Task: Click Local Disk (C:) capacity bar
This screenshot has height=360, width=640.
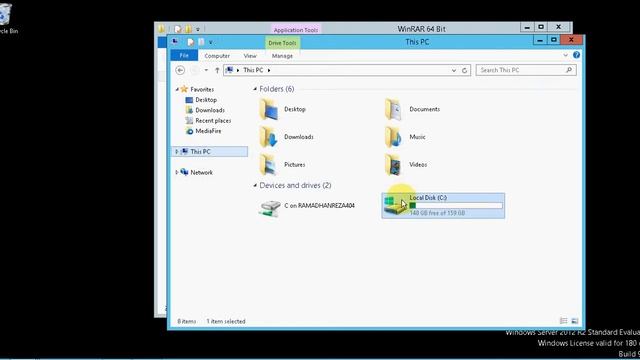Action: pos(456,205)
